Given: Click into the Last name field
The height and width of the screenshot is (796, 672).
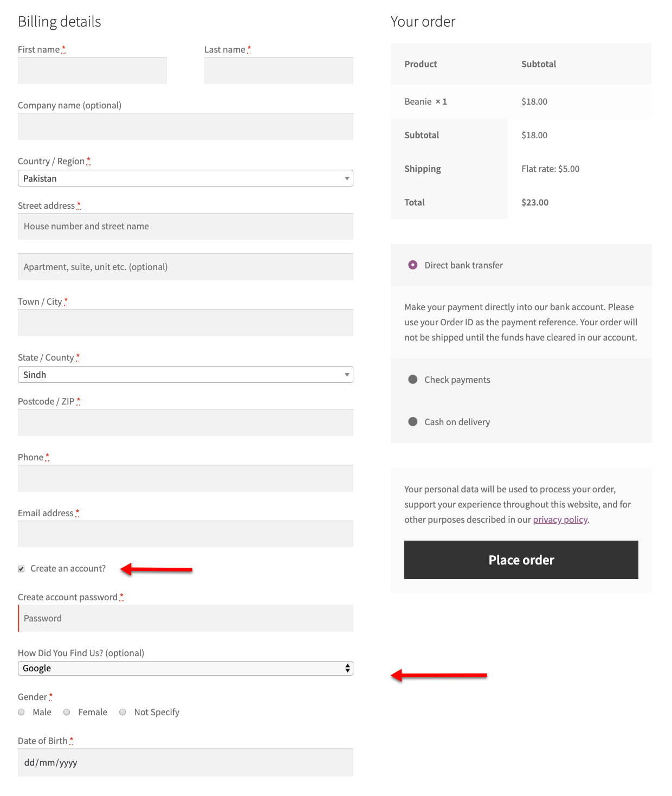Looking at the screenshot, I should (x=279, y=70).
